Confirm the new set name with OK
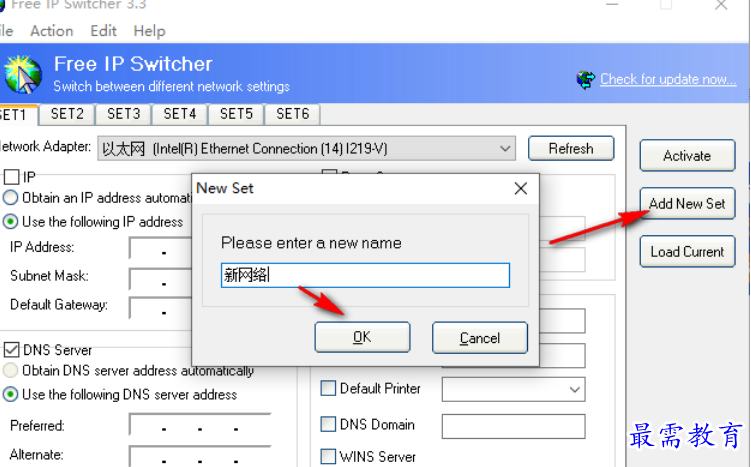The image size is (751, 467). click(x=362, y=338)
